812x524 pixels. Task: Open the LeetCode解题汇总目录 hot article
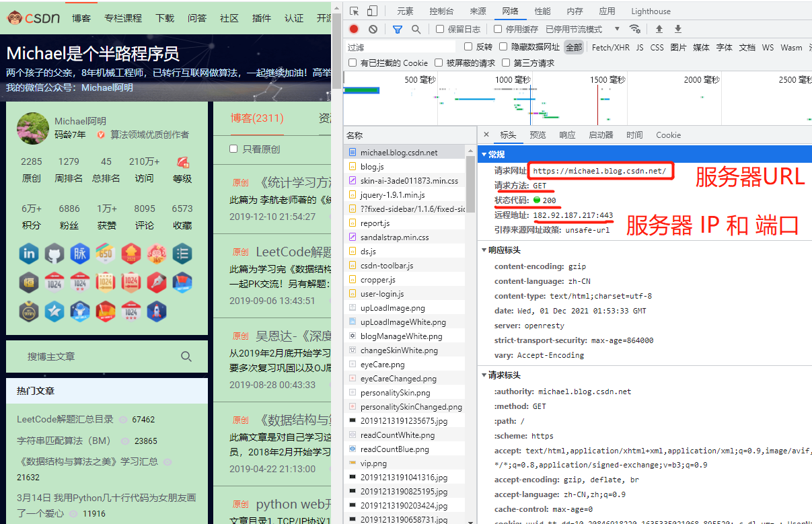coord(65,419)
